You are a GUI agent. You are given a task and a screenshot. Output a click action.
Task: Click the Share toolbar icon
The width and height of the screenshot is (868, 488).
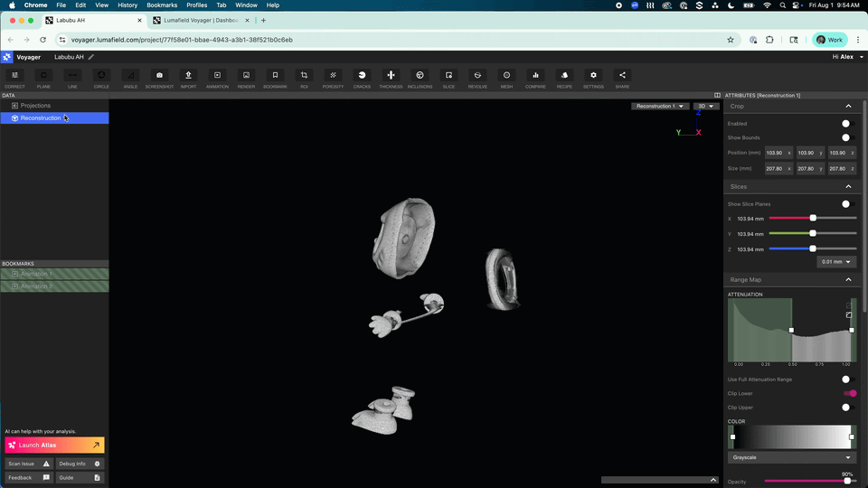622,79
